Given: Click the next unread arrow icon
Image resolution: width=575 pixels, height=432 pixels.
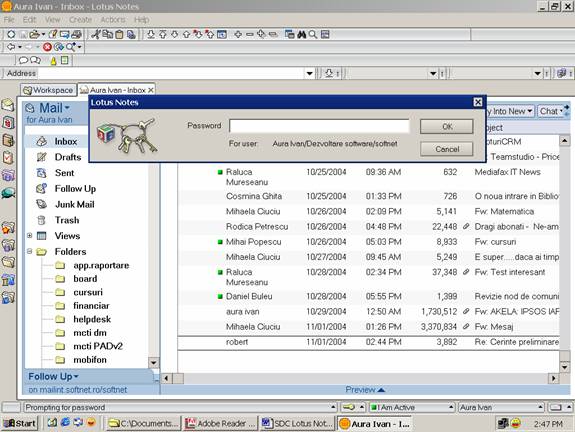Looking at the screenshot, I should click(198, 34).
